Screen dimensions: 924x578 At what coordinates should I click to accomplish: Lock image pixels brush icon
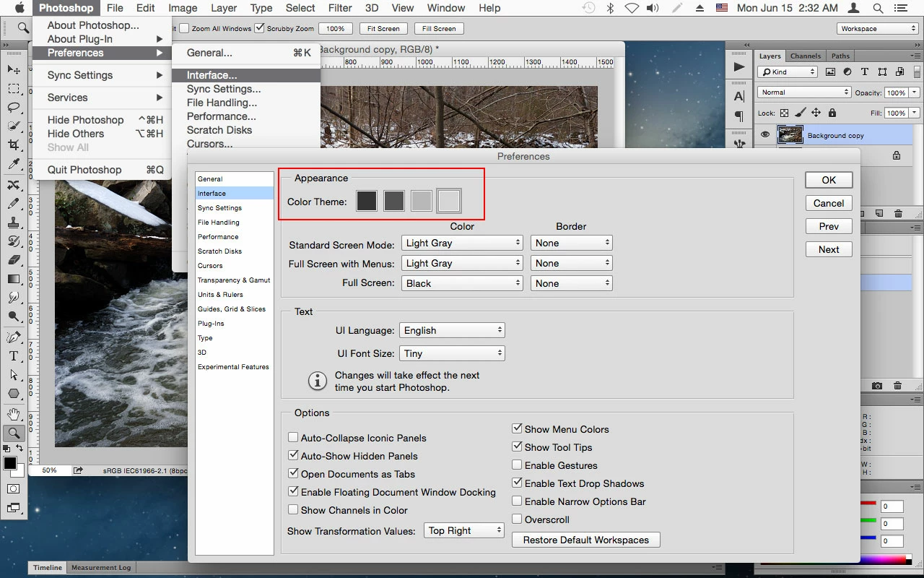coord(800,113)
